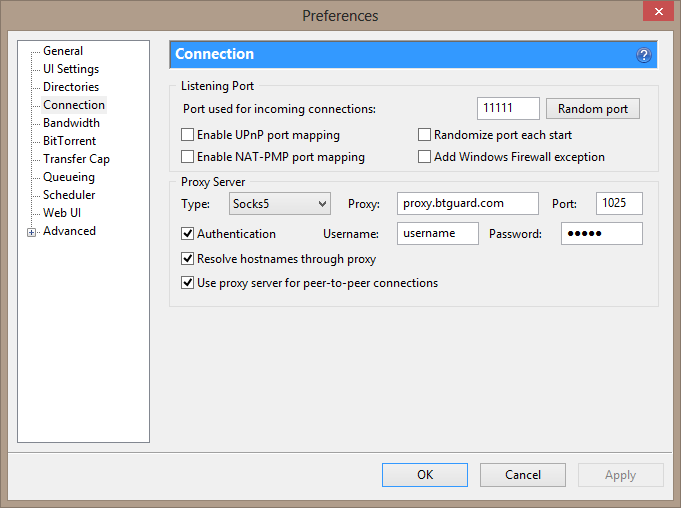Click the help question mark icon

[x=643, y=55]
